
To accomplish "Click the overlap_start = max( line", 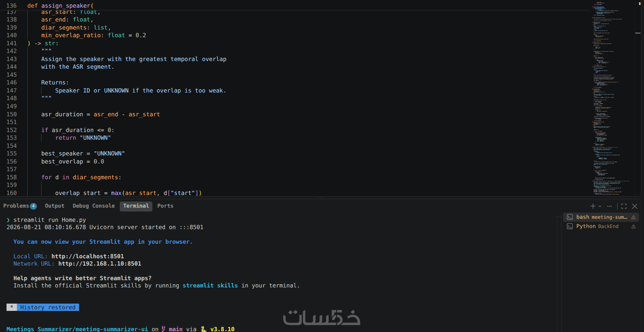I will click(128, 193).
